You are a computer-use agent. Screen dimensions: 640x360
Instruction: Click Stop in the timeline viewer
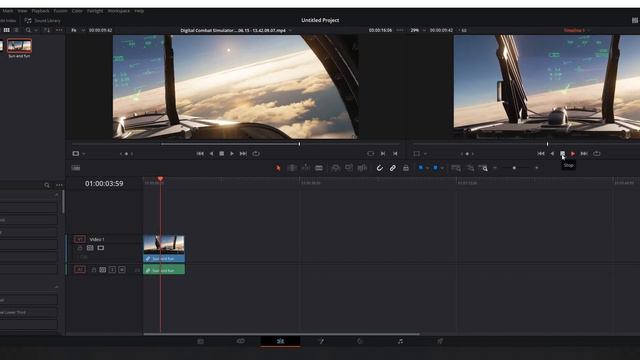562,153
